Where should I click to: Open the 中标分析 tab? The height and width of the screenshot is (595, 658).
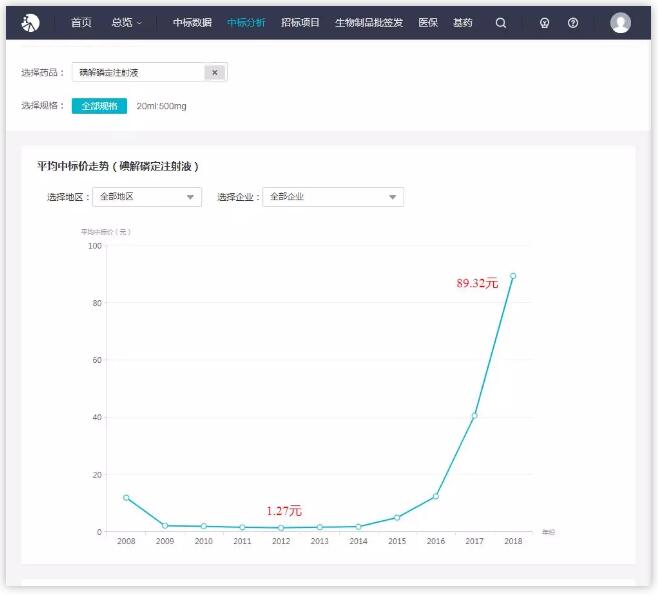[x=246, y=22]
